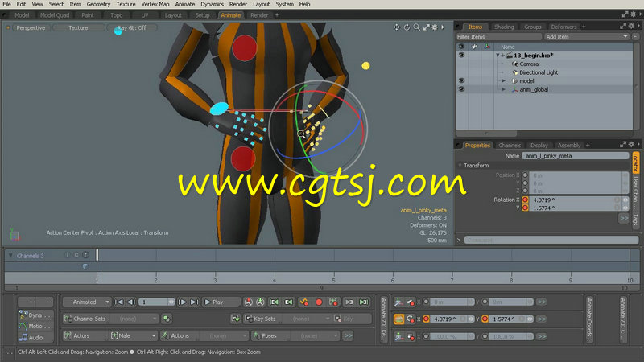This screenshot has width=644, height=362.
Task: Open the viewport settings gear
Action: pos(435,27)
